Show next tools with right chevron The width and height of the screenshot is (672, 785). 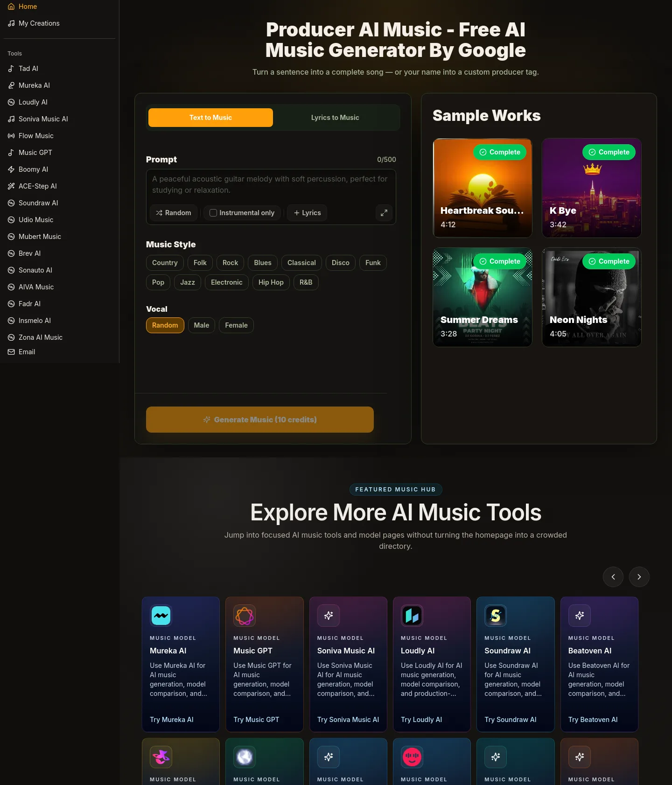click(639, 577)
